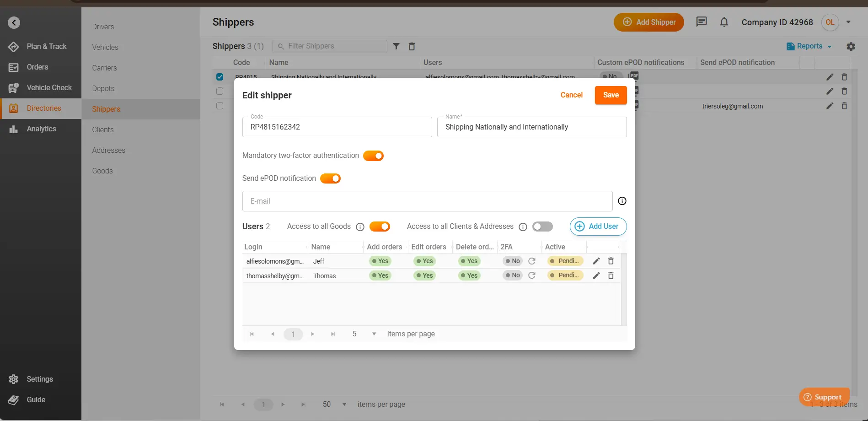Switch to the Clients directory

(102, 130)
